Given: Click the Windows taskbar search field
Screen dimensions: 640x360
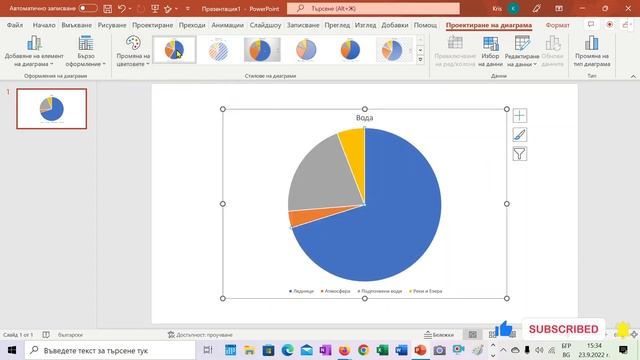Looking at the screenshot, I should point(110,350).
